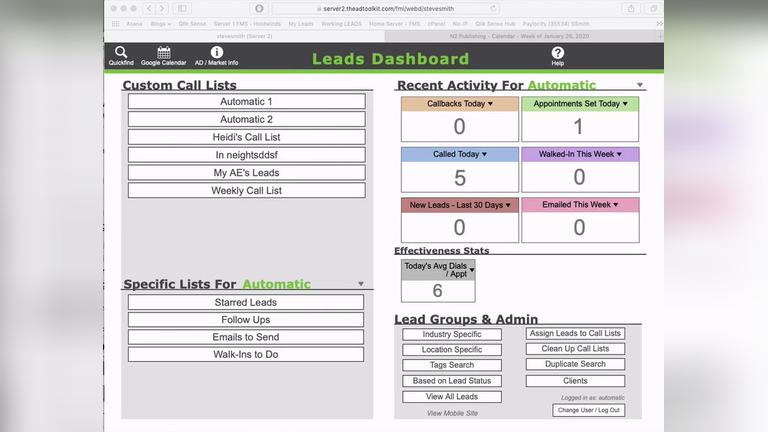This screenshot has width=768, height=432.
Task: Show more bookmarks overflow chevron
Action: [x=659, y=24]
